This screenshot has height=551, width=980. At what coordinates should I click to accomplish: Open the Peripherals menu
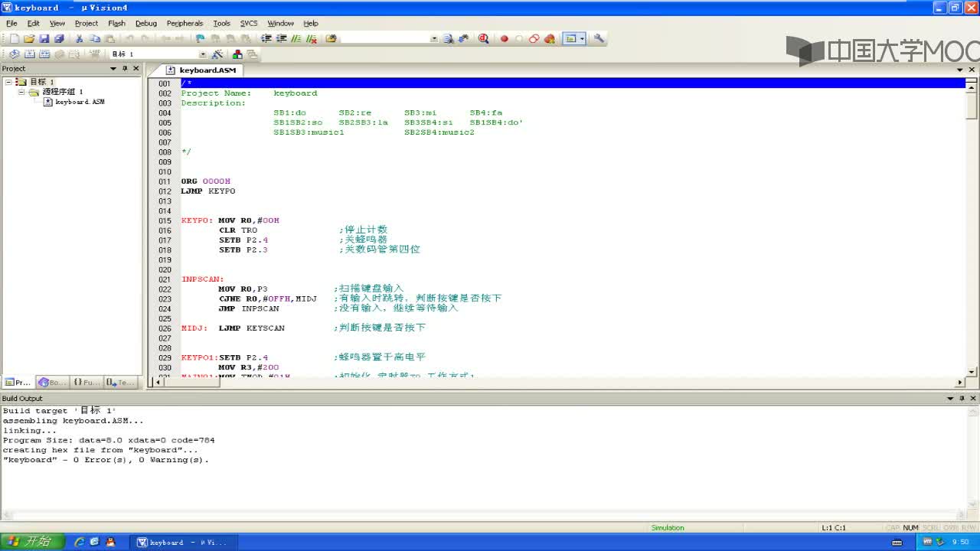tap(185, 24)
